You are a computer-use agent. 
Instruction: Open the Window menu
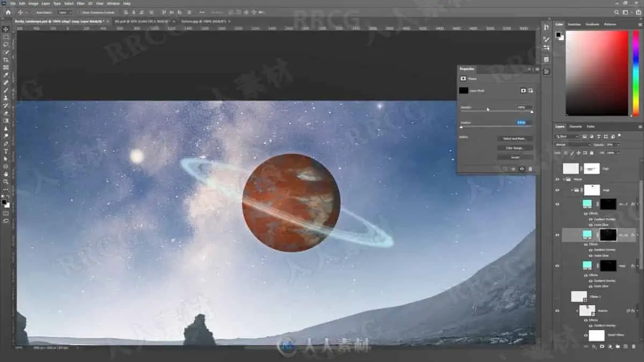[112, 3]
